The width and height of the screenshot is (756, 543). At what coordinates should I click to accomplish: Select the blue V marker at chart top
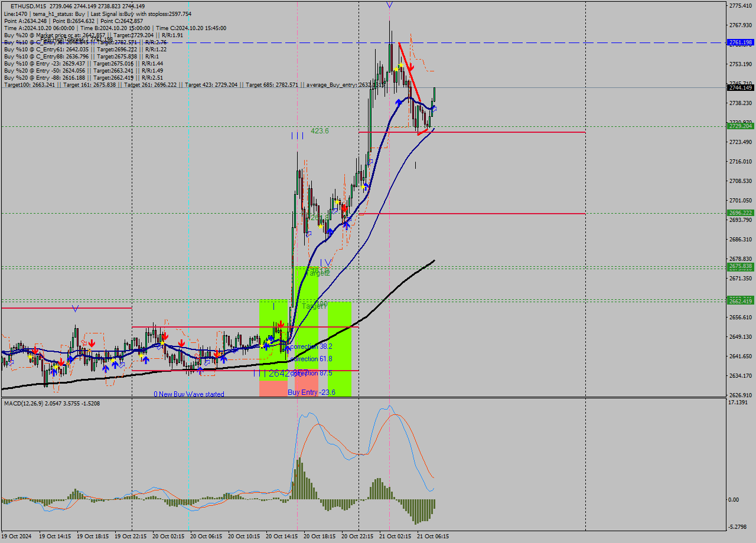(x=389, y=5)
